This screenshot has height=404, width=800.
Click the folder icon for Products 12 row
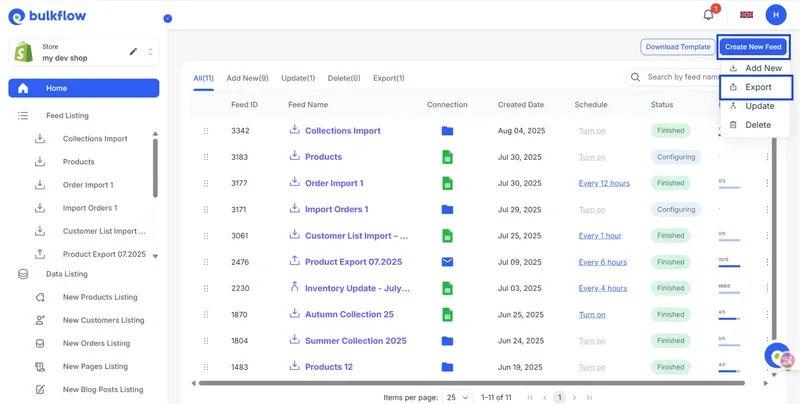click(447, 367)
